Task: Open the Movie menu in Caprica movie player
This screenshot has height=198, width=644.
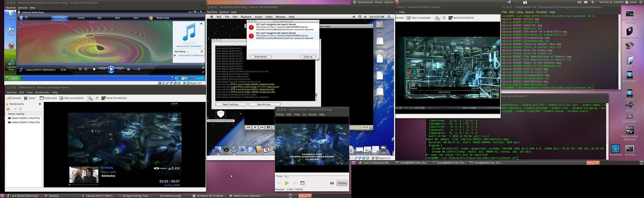Action: click(x=280, y=114)
